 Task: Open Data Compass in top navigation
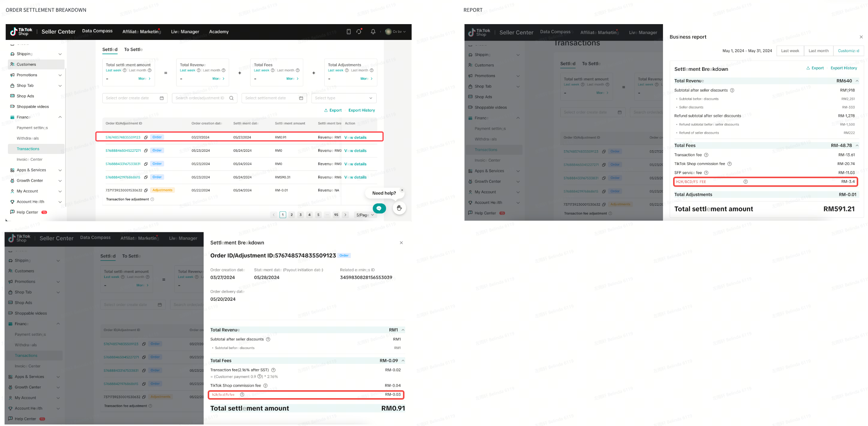pos(97,31)
